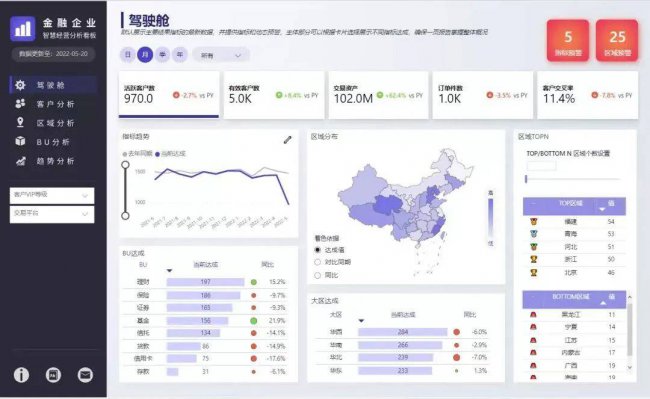The width and height of the screenshot is (650, 399).
Task: Select the 月 period toggle
Action: click(x=145, y=55)
